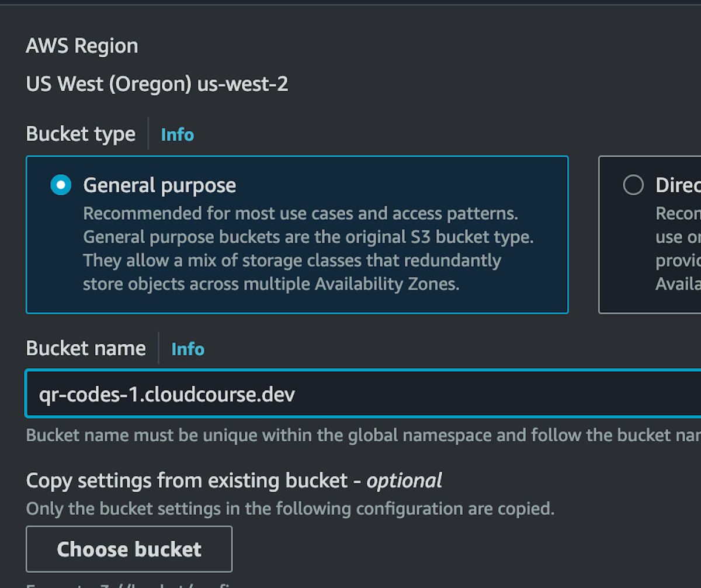Open the Info link beside Bucket type
The height and width of the screenshot is (588, 701).
(177, 134)
